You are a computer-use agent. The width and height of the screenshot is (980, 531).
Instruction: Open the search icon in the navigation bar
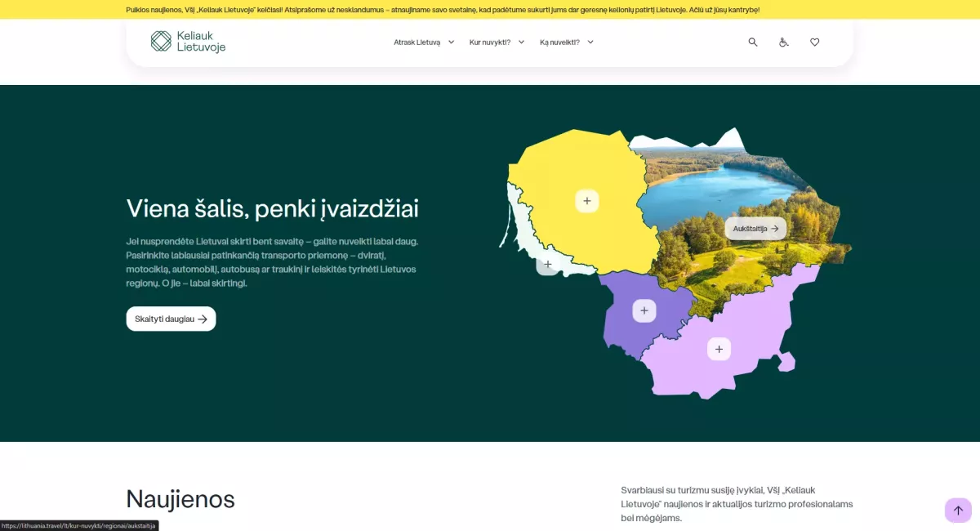pyautogui.click(x=752, y=42)
